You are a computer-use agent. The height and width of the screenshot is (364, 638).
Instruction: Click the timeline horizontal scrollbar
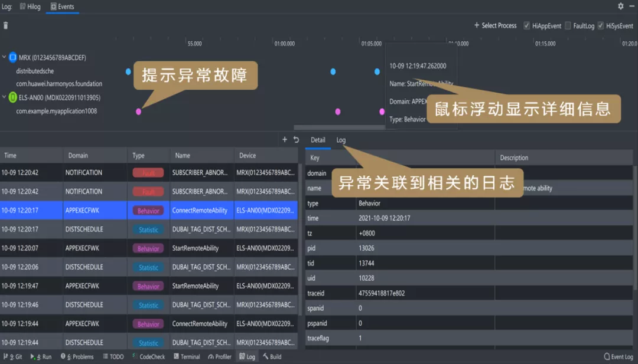(339, 127)
